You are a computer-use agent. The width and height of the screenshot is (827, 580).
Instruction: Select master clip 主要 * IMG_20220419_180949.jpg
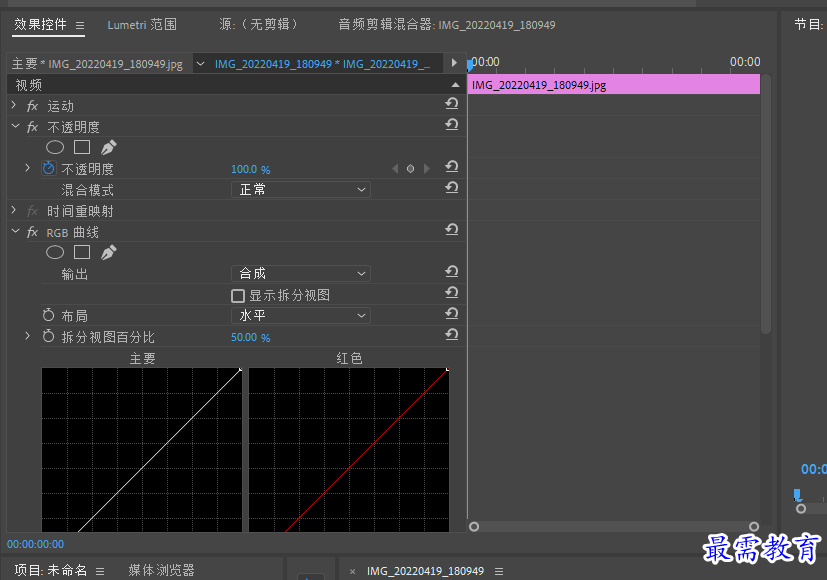(x=97, y=64)
